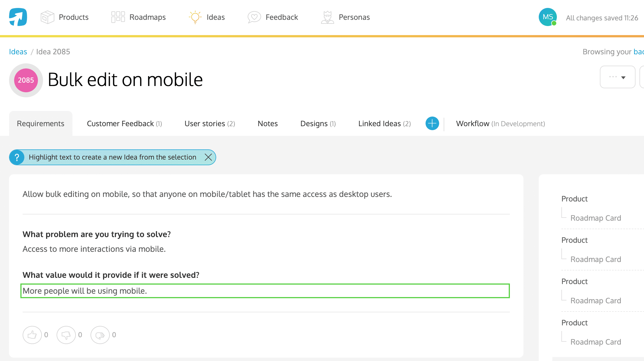Toggle the pointing hand neutral vote

click(100, 335)
